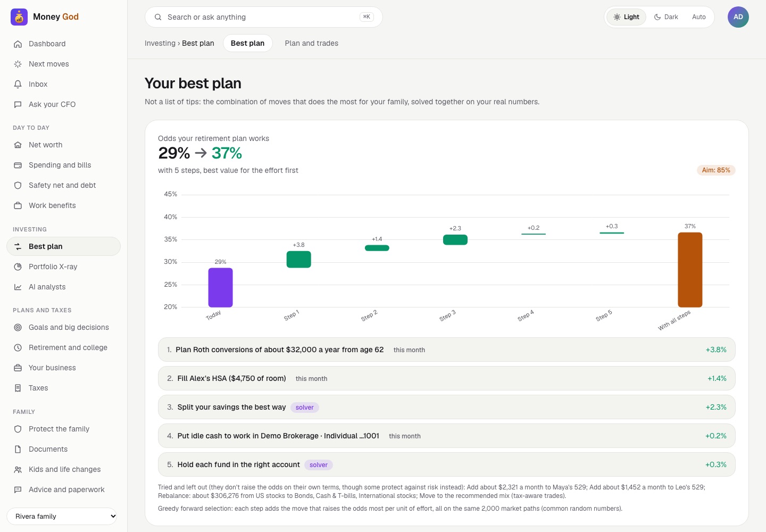Click the Aim: 85% badge
The height and width of the screenshot is (532, 766).
716,170
